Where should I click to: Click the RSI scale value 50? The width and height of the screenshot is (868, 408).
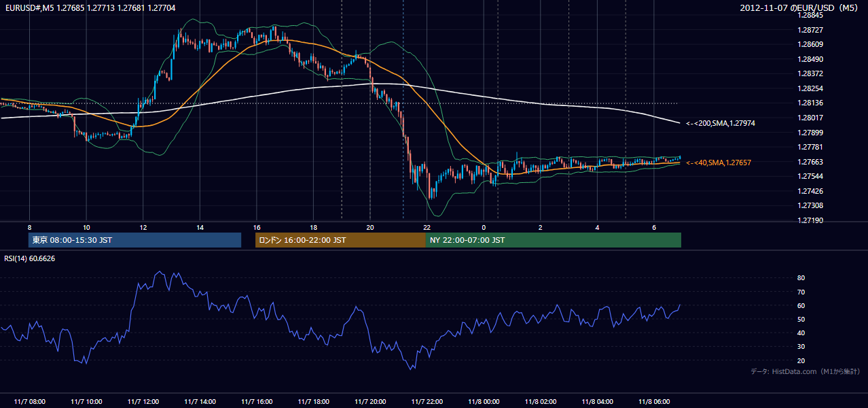(x=801, y=319)
